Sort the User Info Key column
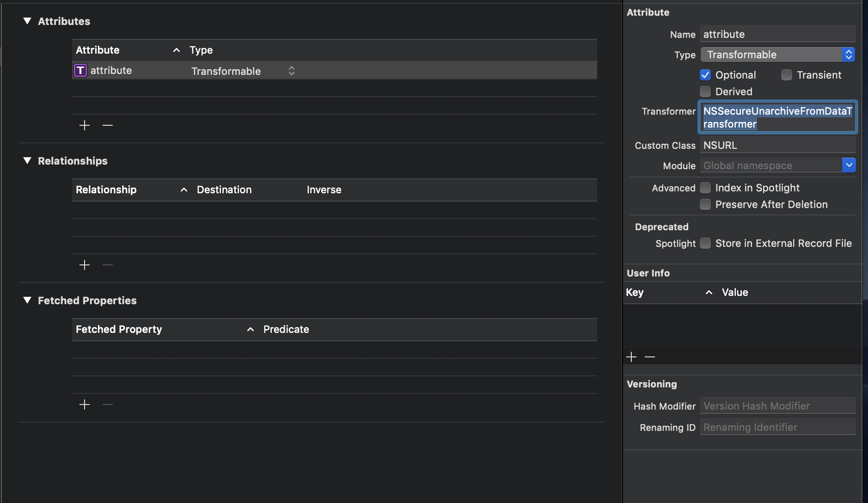 pos(635,292)
